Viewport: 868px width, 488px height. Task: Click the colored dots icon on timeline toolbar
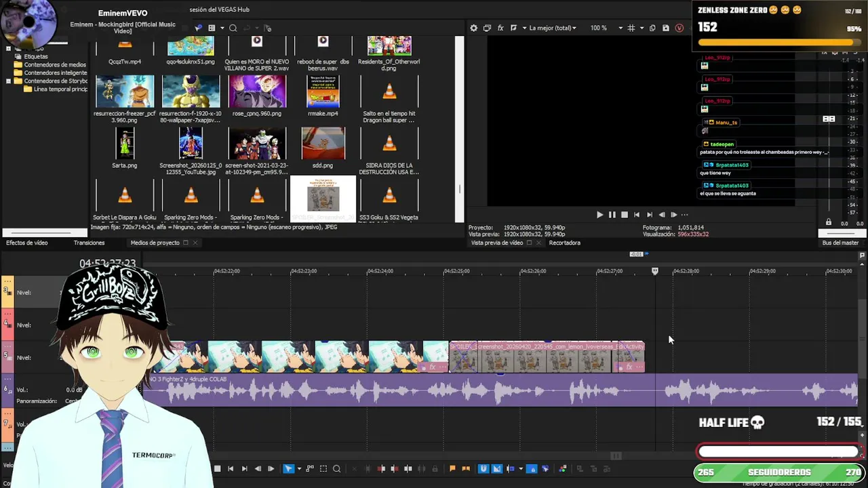tap(563, 468)
